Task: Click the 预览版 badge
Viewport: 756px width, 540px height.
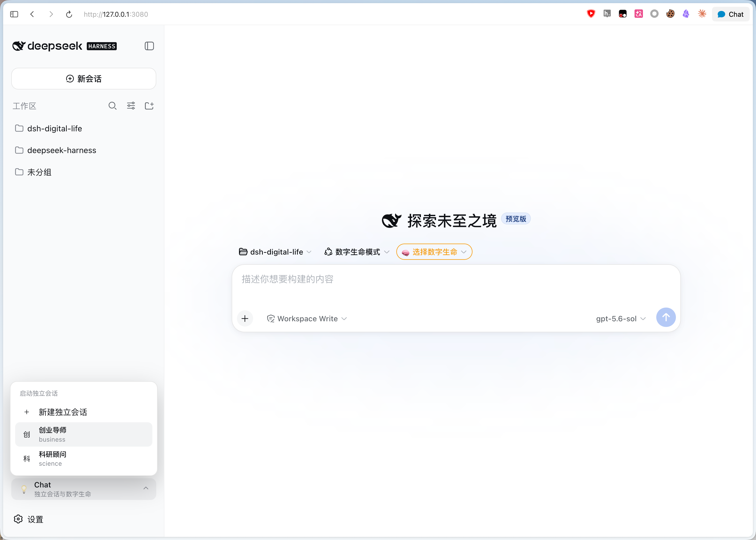Action: pos(516,219)
